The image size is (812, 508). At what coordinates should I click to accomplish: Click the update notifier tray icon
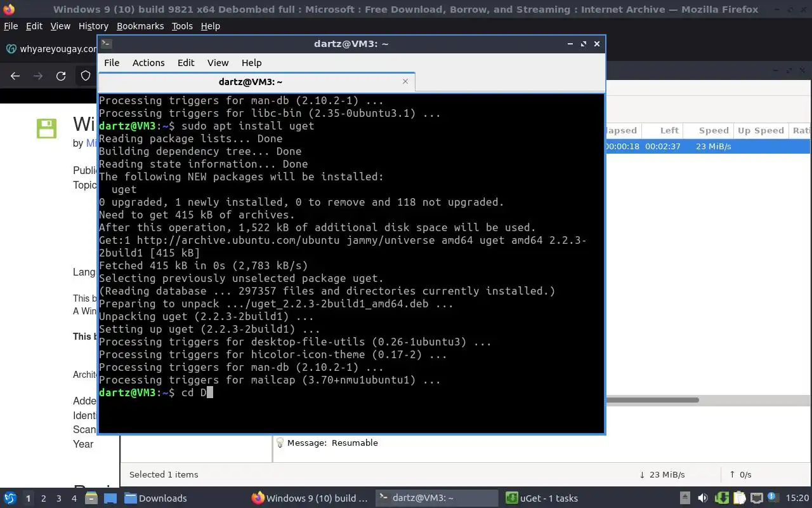772,497
